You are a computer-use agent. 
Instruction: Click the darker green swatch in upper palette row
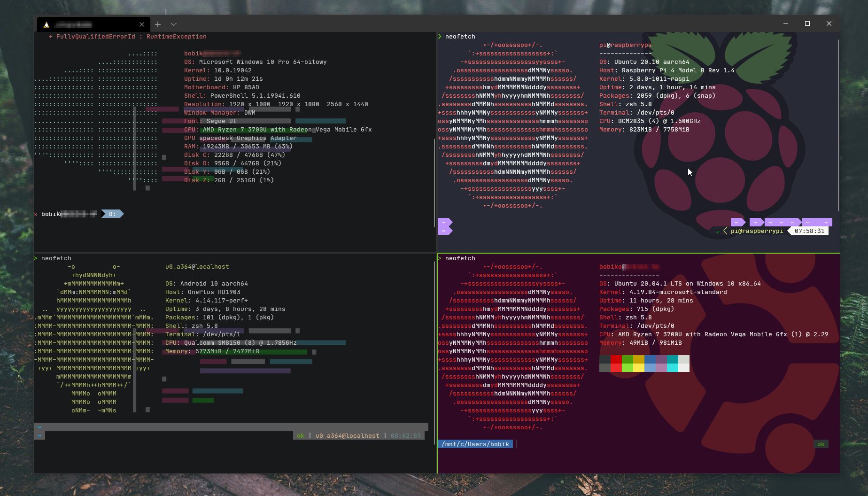click(x=627, y=359)
